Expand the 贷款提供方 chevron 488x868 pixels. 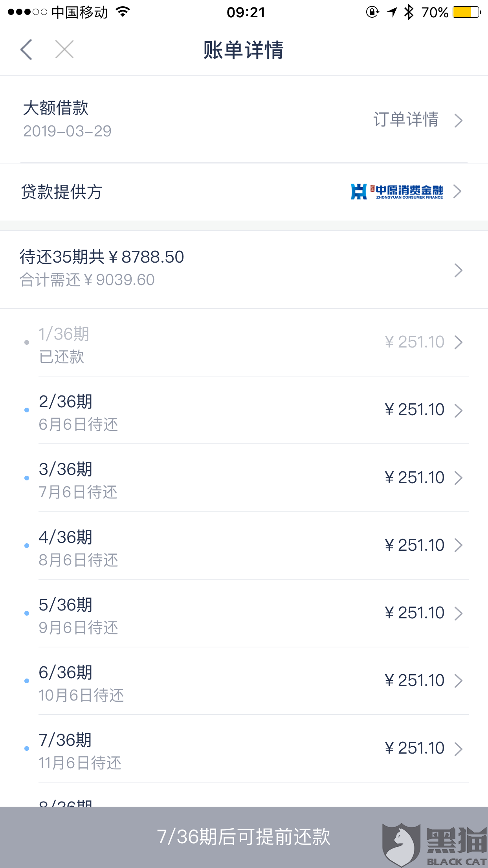457,192
